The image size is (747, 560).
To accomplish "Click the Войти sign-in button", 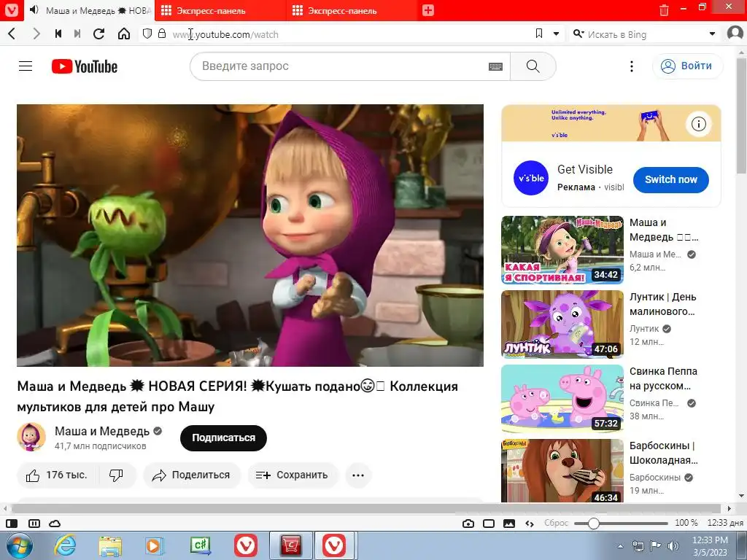I will 686,66.
